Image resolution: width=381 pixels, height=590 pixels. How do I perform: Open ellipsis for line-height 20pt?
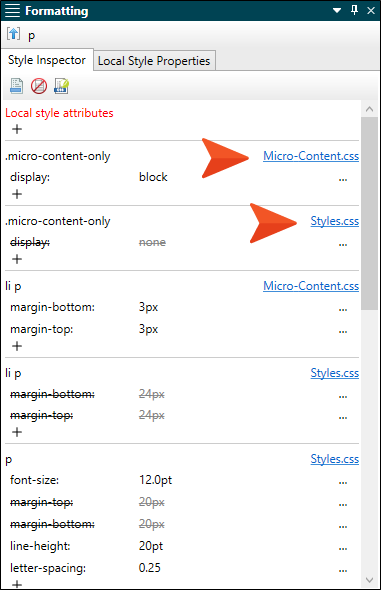tap(343, 549)
